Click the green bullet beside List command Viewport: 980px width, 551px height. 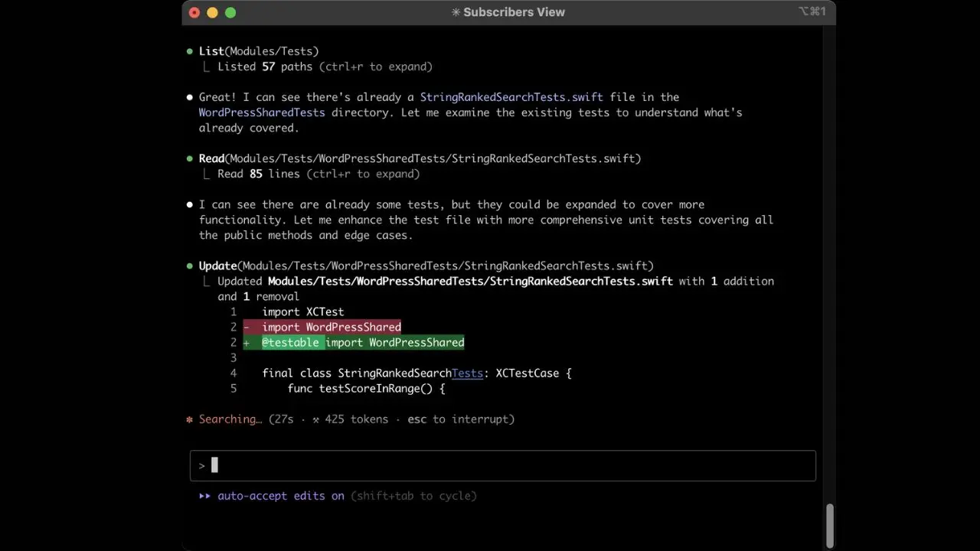(190, 51)
